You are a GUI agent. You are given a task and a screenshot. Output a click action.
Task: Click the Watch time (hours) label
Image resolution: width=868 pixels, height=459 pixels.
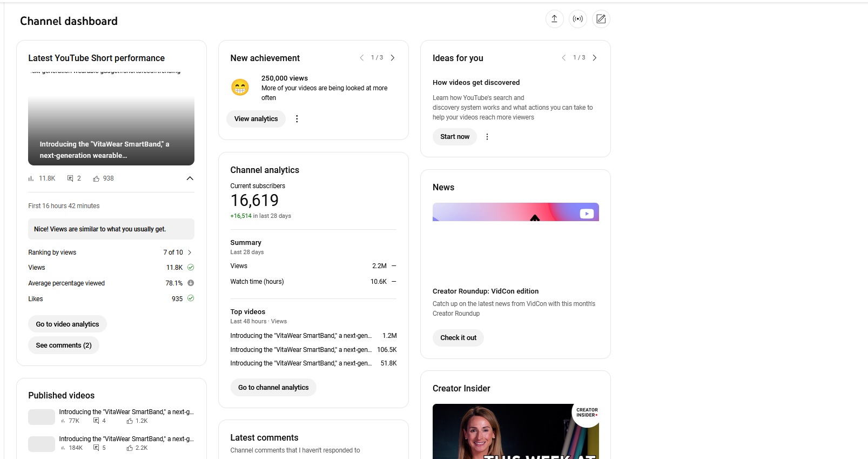[257, 282]
